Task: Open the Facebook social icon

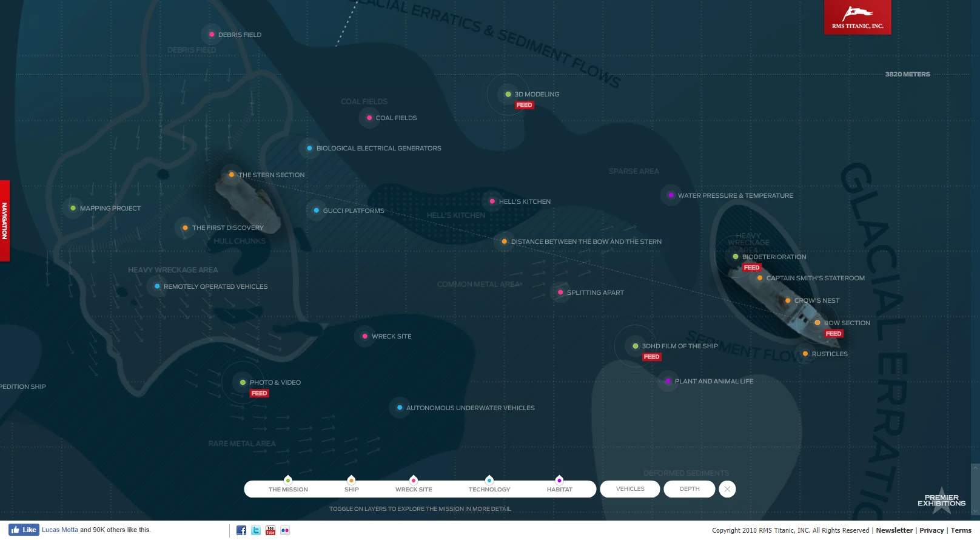Action: [x=241, y=530]
